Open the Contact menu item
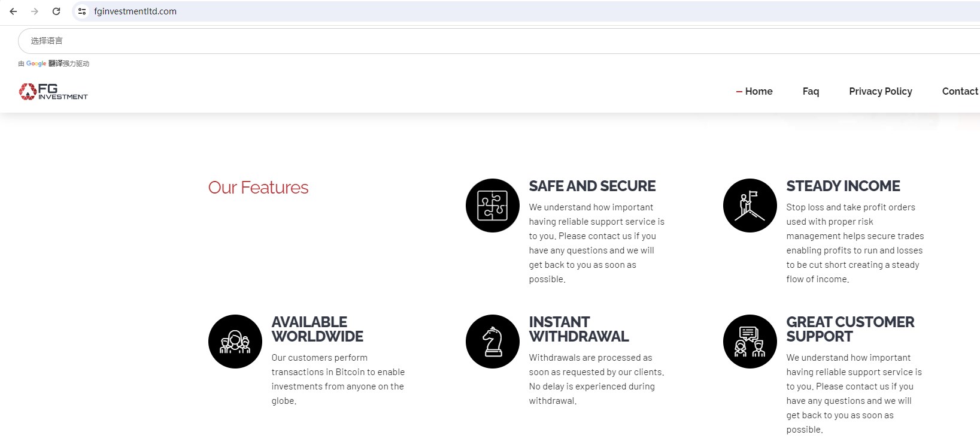The image size is (980, 447). pyautogui.click(x=960, y=91)
